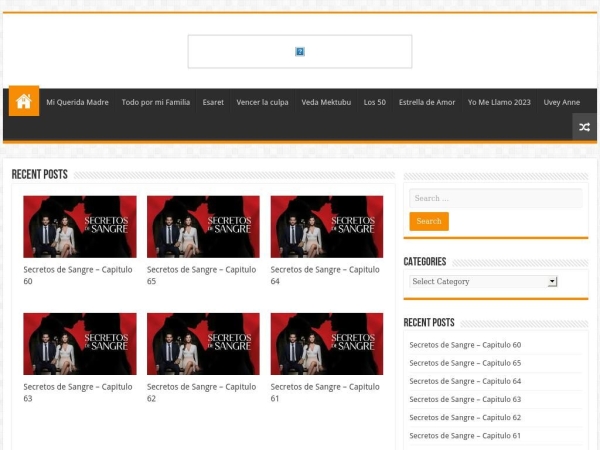This screenshot has width=600, height=450.
Task: Open sidebar link Secretos de Sangre Capitulo 61
Action: (465, 436)
